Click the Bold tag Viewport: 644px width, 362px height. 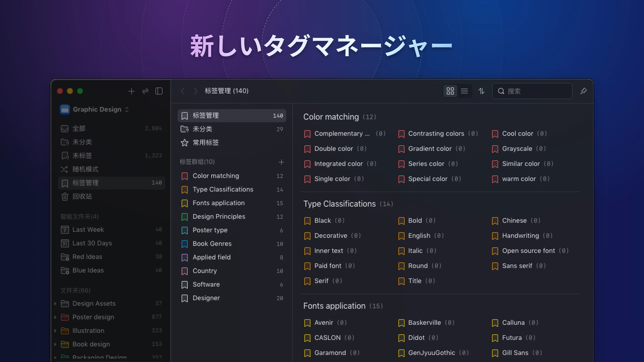(417, 221)
